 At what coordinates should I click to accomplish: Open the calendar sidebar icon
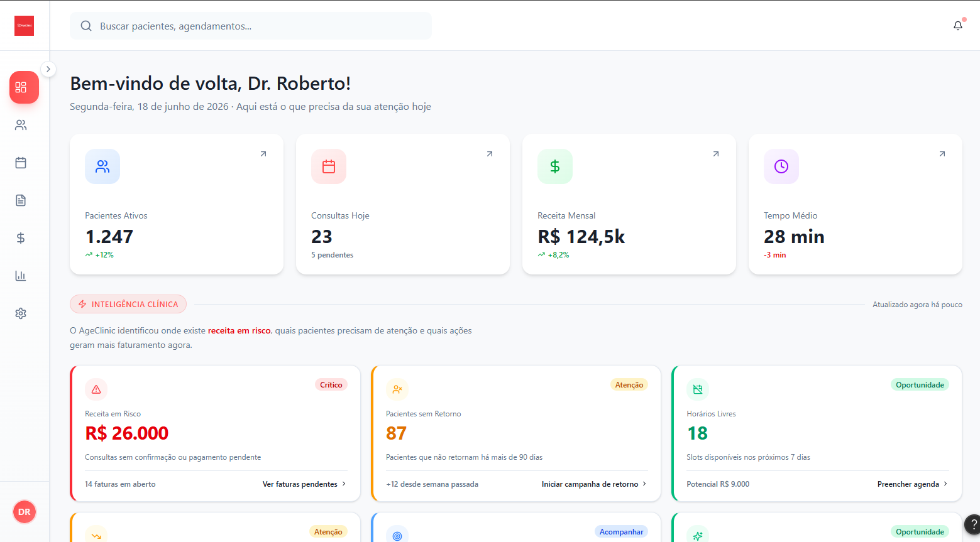point(21,163)
